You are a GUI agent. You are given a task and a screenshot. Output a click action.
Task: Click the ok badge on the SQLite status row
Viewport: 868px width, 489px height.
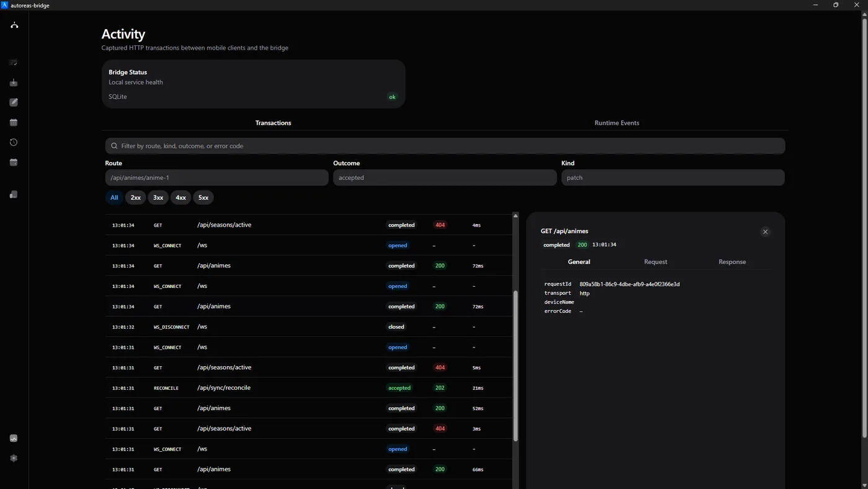392,97
